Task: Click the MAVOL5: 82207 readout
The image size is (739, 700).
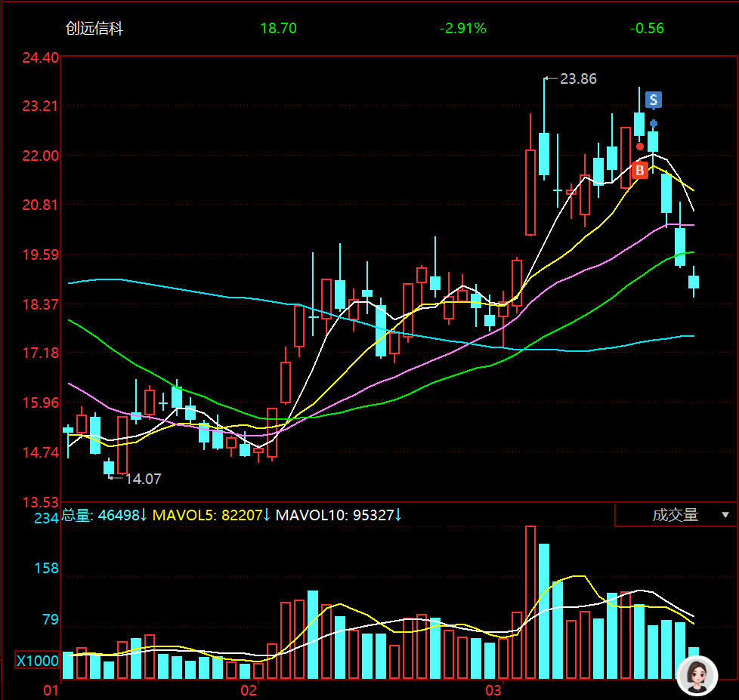Action: pos(211,515)
